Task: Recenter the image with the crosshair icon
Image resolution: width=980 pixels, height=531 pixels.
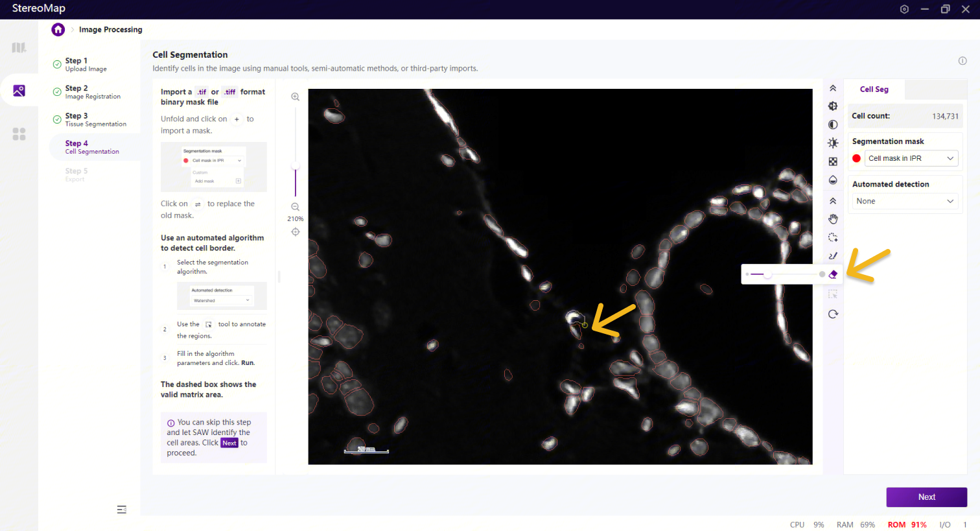Action: (x=296, y=232)
